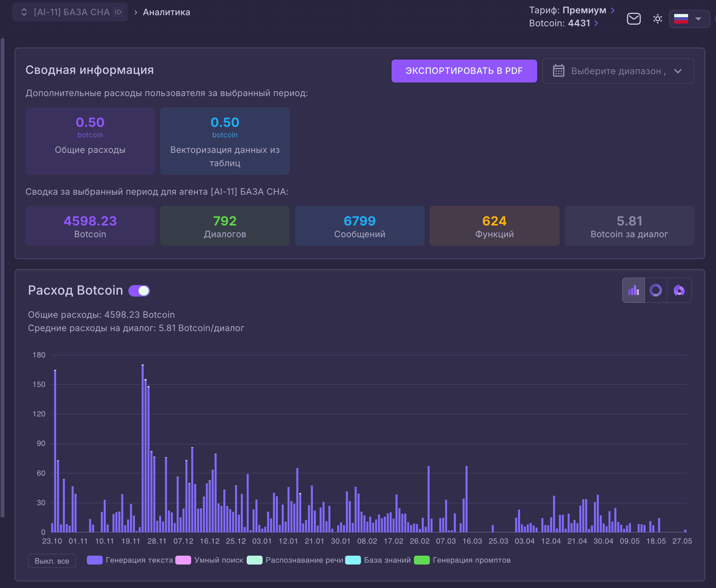
Task: Toggle Генерация промптов legend series
Action: pyautogui.click(x=462, y=560)
